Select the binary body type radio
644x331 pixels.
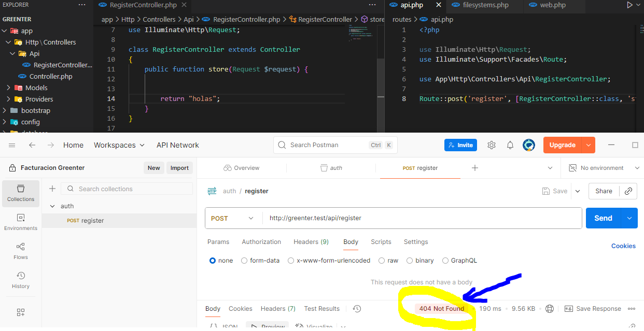[410, 261]
